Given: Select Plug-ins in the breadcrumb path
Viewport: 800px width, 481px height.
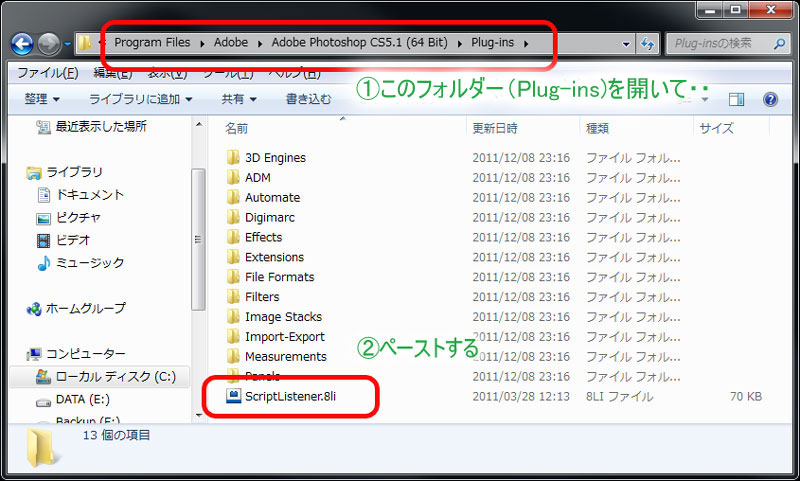Looking at the screenshot, I should [x=492, y=42].
